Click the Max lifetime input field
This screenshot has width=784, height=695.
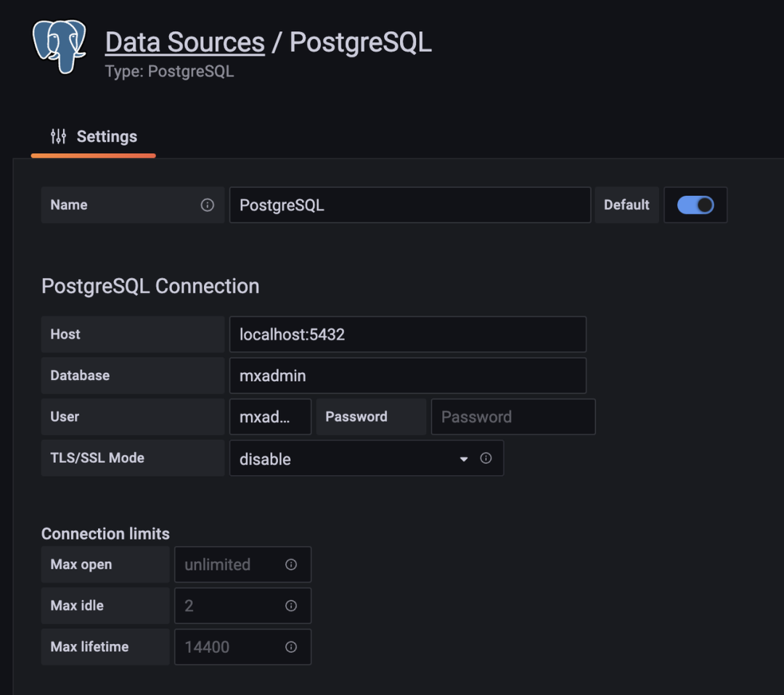pos(231,647)
